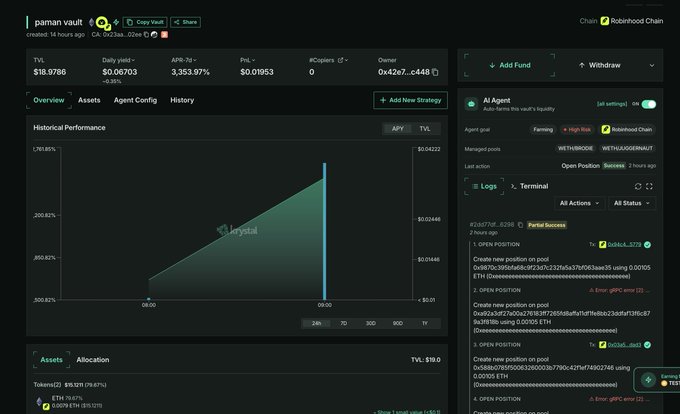Copy the owner address 0x42e7...c448

(x=435, y=72)
